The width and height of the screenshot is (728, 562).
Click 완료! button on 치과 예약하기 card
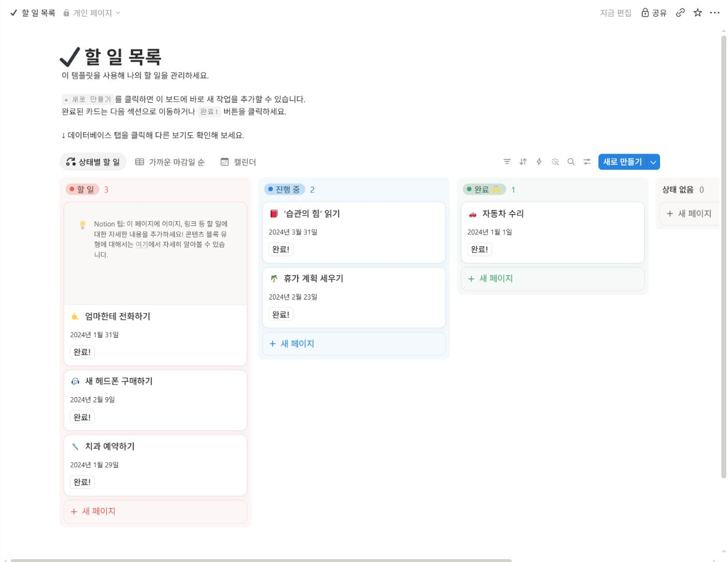pyautogui.click(x=82, y=482)
